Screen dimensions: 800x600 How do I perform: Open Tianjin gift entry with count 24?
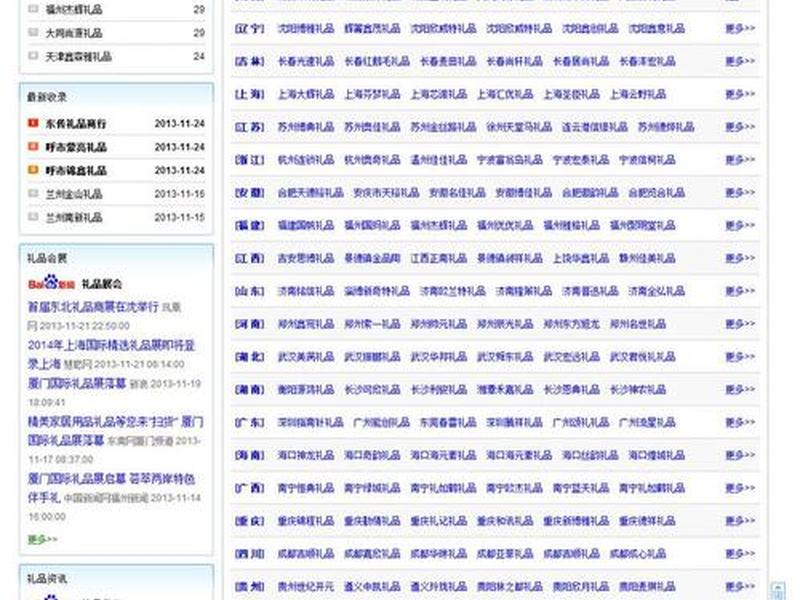point(79,56)
